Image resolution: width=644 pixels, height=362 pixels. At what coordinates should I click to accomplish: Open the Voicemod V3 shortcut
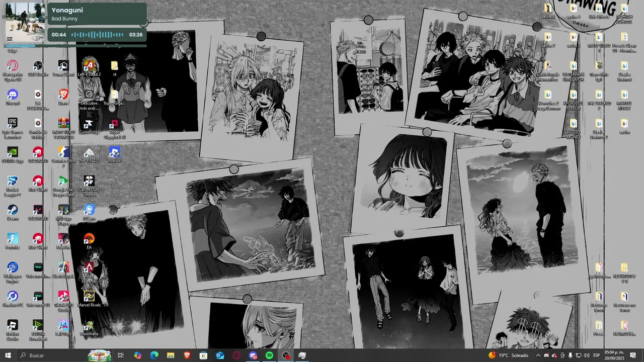[38, 299]
